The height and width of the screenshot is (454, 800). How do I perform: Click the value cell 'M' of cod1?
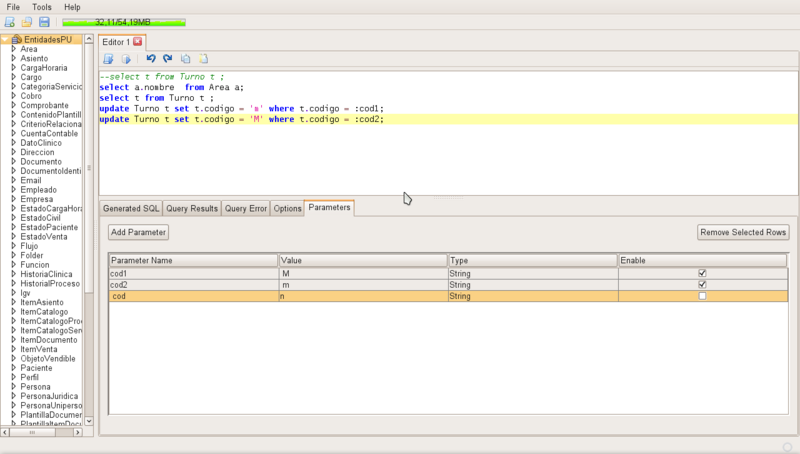[x=363, y=273]
